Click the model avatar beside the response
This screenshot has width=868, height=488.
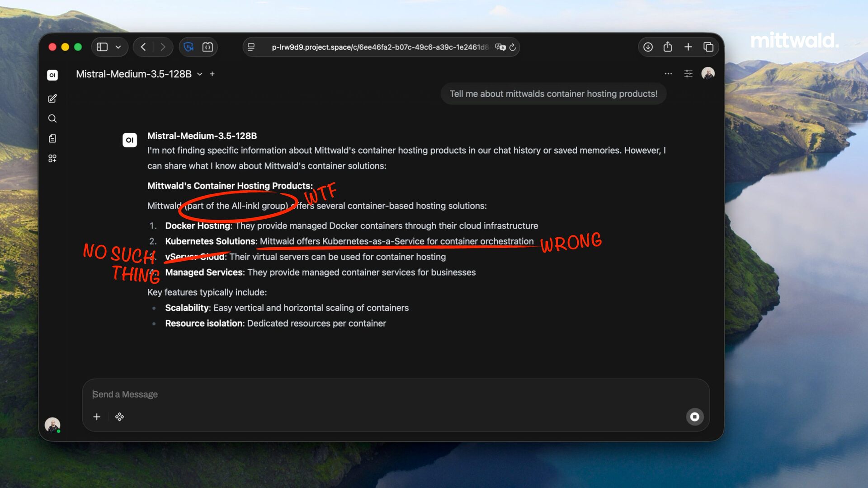point(130,140)
